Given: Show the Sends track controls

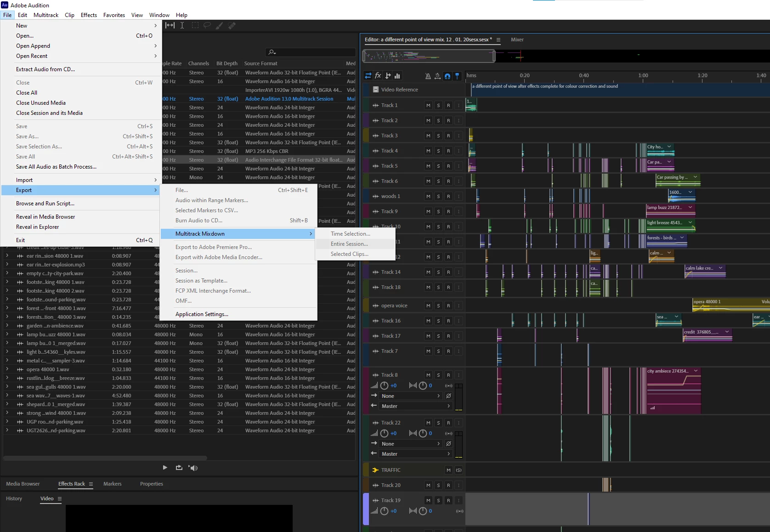Looking at the screenshot, I should coord(388,76).
